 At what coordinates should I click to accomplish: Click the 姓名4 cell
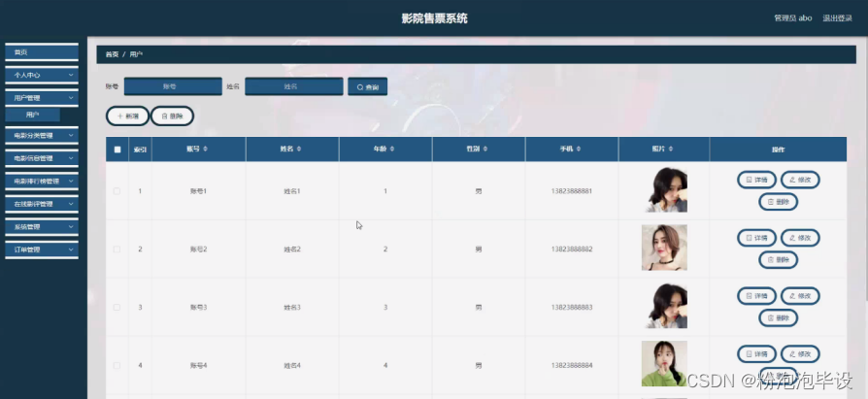291,365
